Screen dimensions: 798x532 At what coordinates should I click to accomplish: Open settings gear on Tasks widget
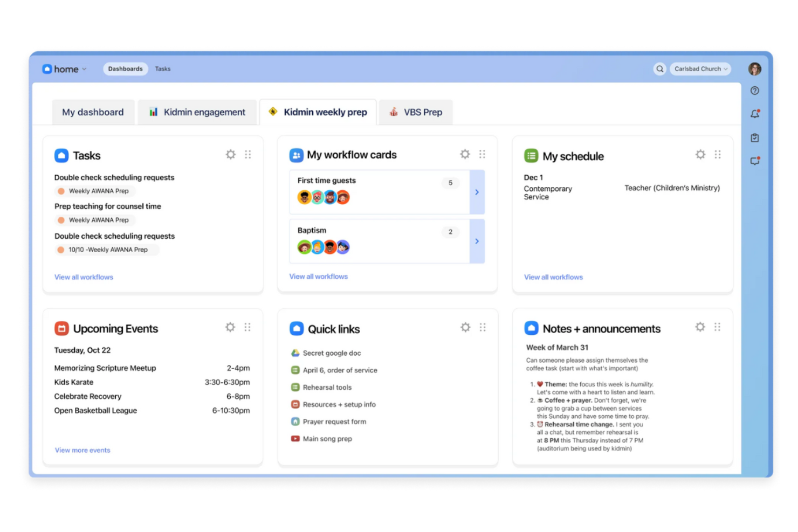[231, 154]
